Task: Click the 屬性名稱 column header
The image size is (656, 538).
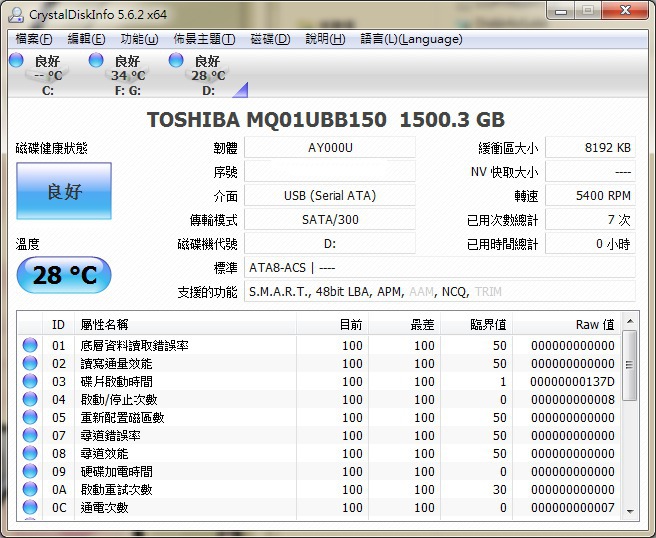Action: coord(185,324)
